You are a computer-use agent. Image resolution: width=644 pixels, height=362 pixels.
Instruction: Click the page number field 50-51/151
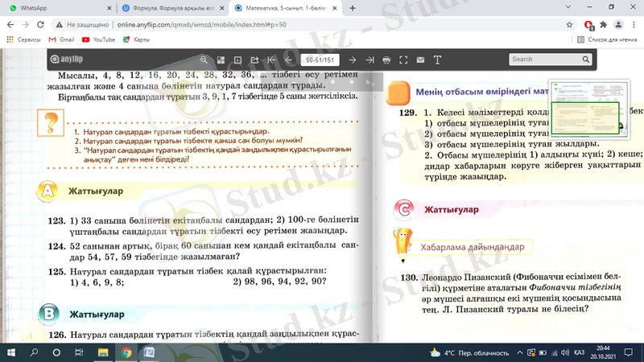(x=320, y=60)
